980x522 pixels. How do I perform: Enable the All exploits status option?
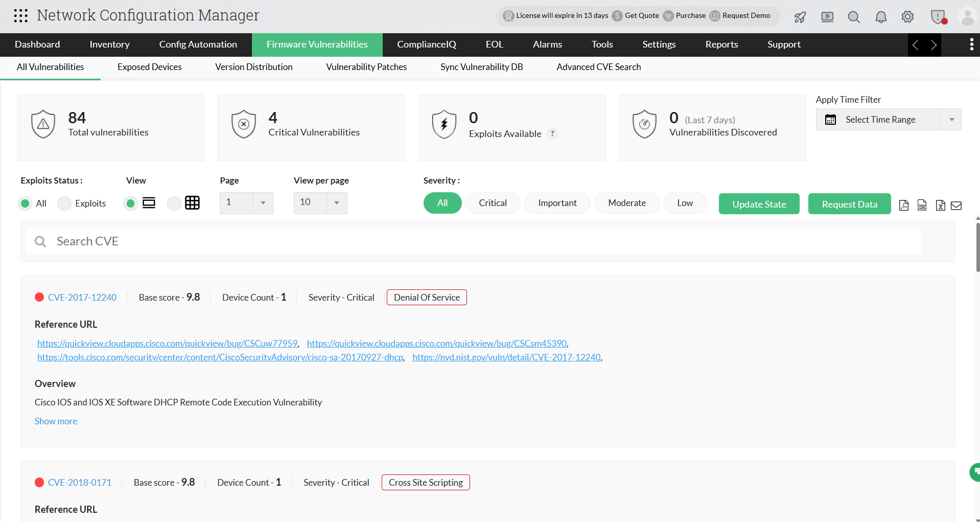(x=26, y=203)
